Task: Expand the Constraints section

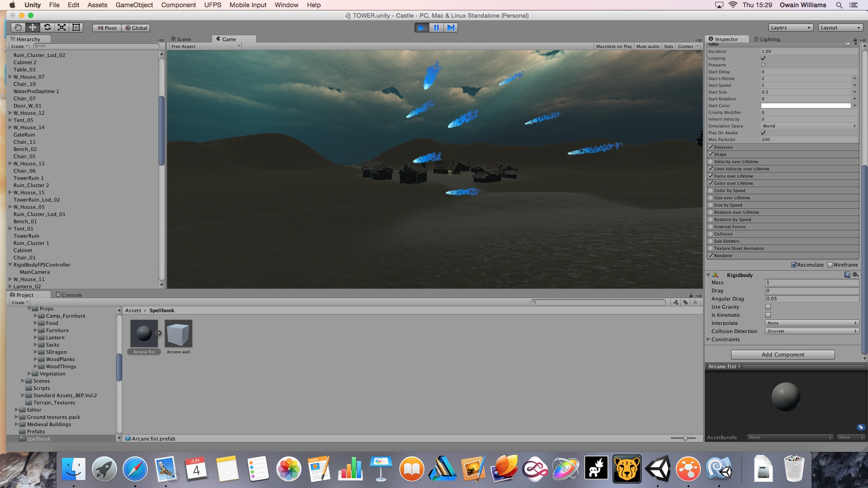Action: [x=708, y=339]
